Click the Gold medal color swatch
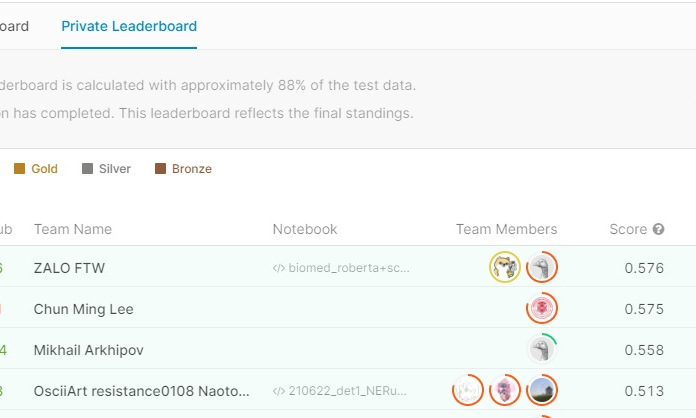Image resolution: width=696 pixels, height=418 pixels. pyautogui.click(x=20, y=169)
